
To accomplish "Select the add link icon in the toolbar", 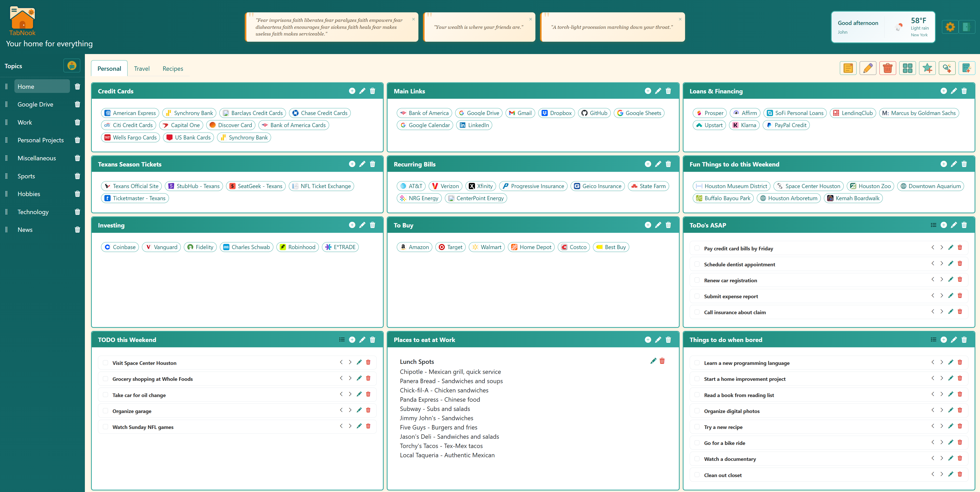I will [x=947, y=68].
